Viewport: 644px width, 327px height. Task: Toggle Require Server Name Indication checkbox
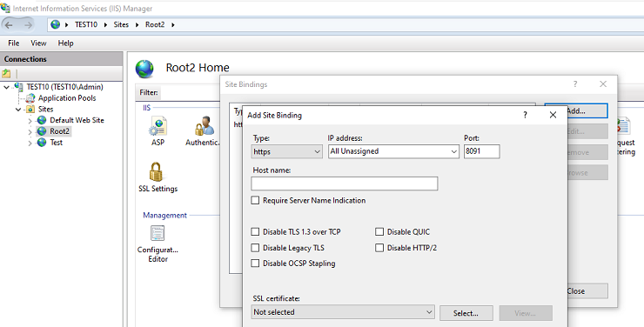point(255,200)
